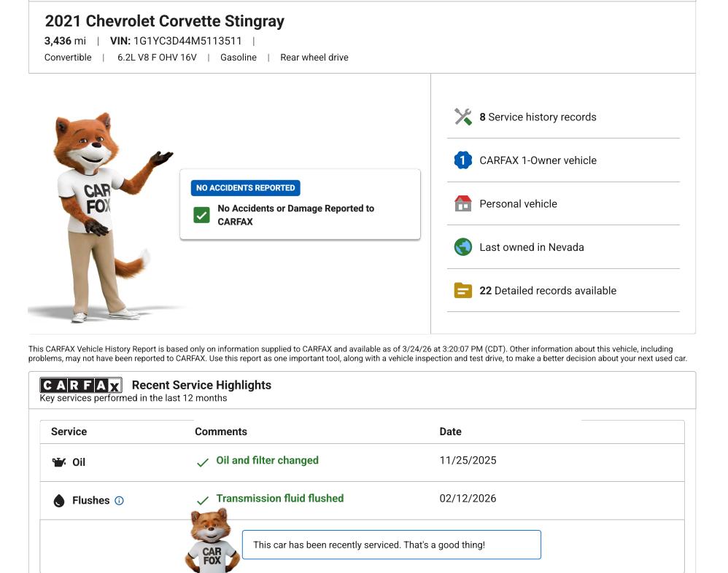728x573 pixels.
Task: Click checkmark next to Transmission fluid flushed
Action: pos(203,501)
